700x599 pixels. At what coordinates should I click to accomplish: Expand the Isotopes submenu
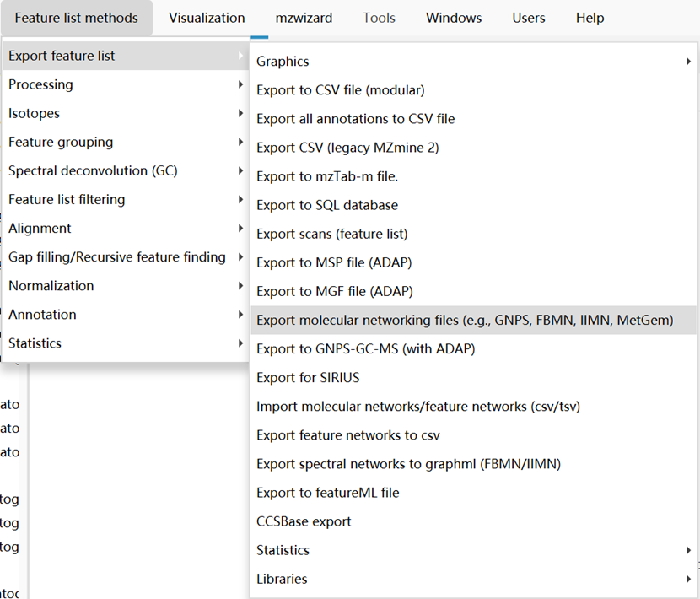click(34, 113)
